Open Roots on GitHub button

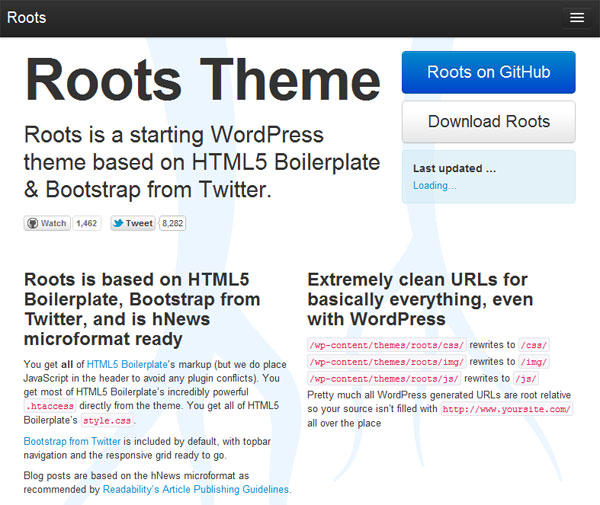[x=489, y=72]
